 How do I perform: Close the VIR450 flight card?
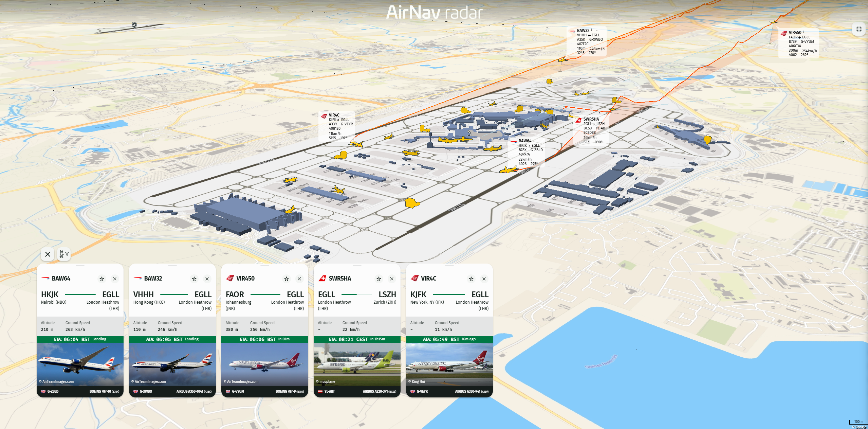click(299, 279)
